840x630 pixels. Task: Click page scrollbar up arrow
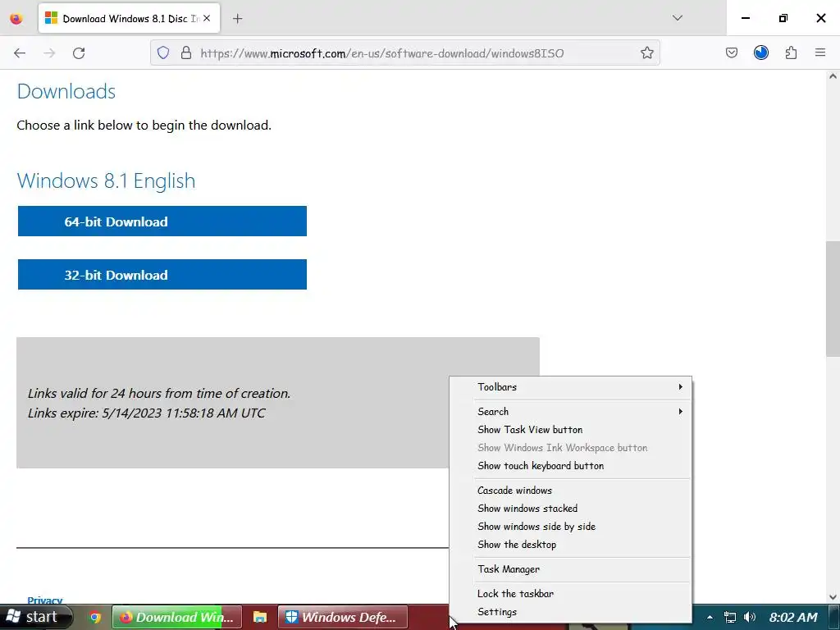tap(833, 76)
